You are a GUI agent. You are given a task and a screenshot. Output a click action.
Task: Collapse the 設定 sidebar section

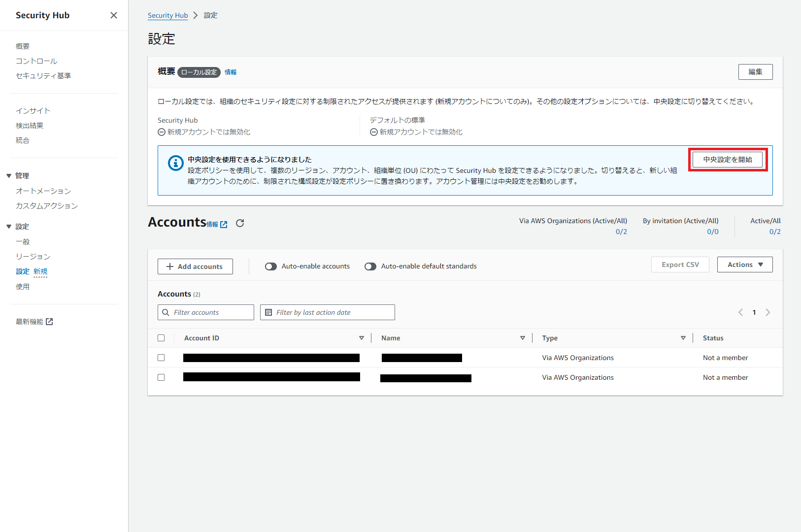tap(9, 227)
